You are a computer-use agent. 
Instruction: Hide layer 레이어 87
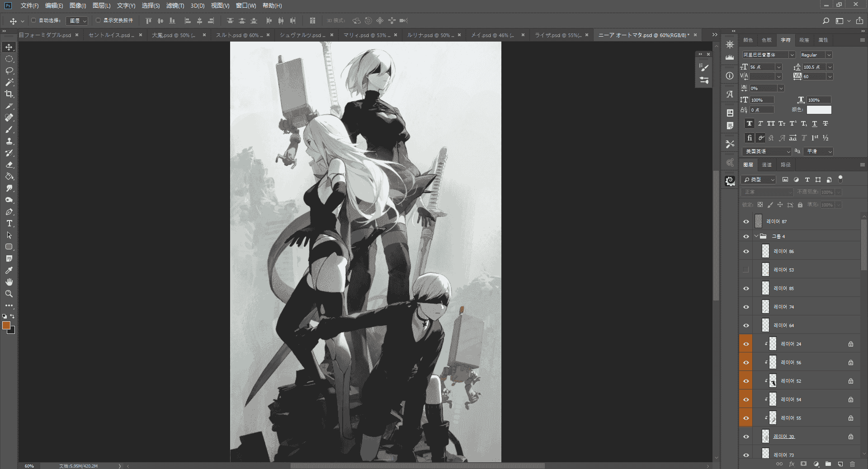746,222
